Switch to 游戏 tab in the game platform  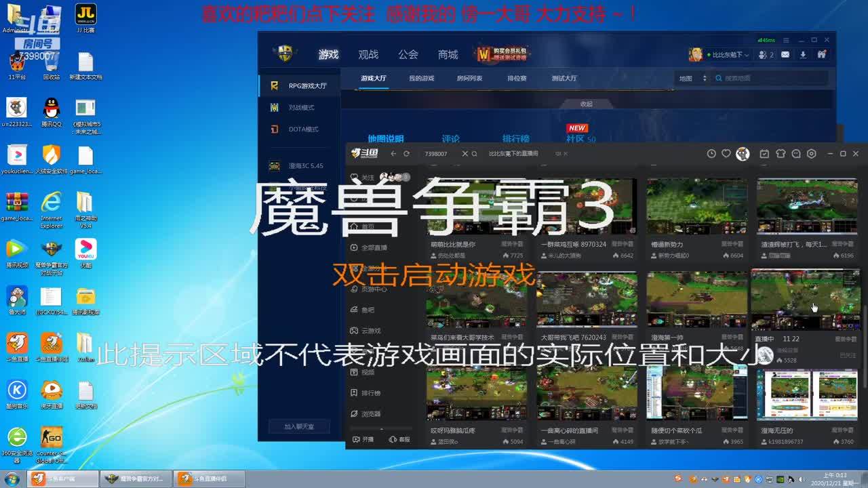tap(328, 54)
